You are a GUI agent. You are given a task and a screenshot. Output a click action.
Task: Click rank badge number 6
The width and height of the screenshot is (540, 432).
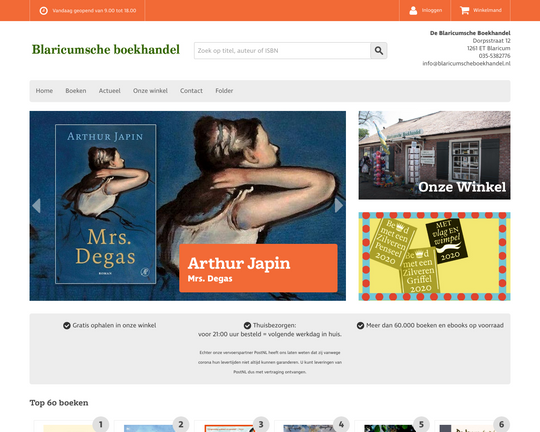pos(501,424)
